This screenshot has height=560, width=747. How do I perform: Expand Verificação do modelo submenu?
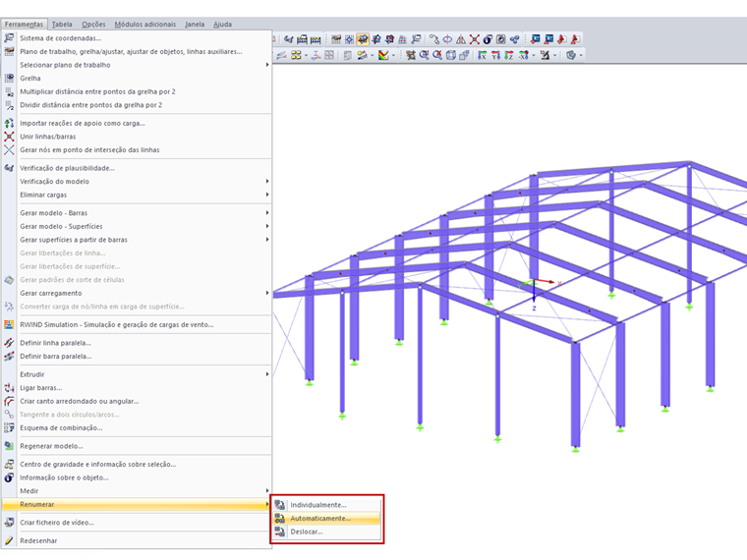click(x=137, y=182)
